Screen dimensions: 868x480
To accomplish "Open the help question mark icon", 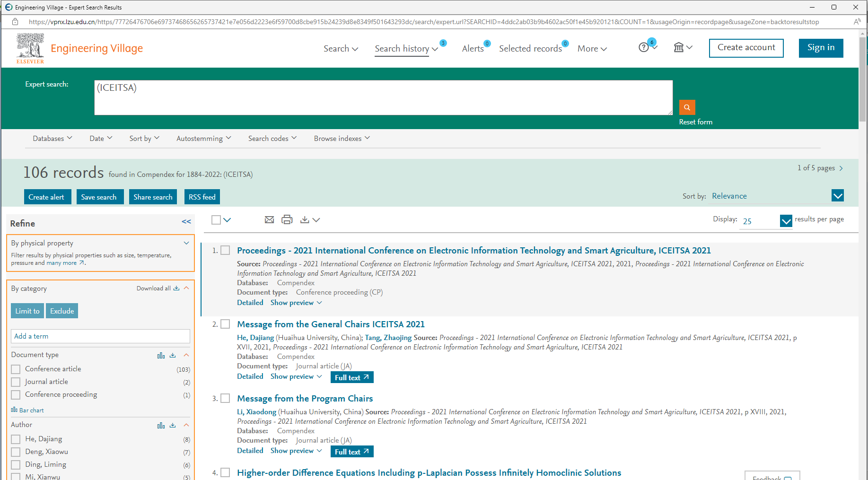I will (644, 47).
